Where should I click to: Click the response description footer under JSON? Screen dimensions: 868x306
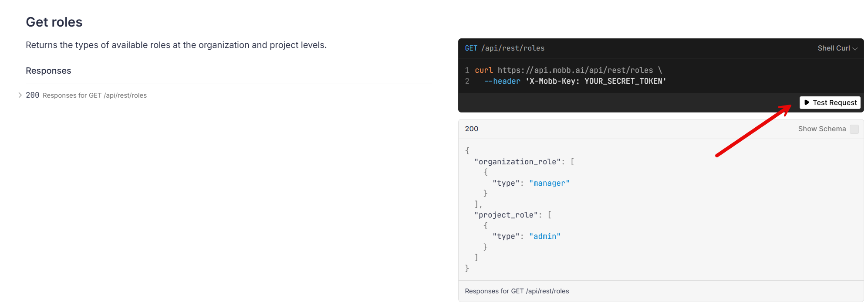517,291
